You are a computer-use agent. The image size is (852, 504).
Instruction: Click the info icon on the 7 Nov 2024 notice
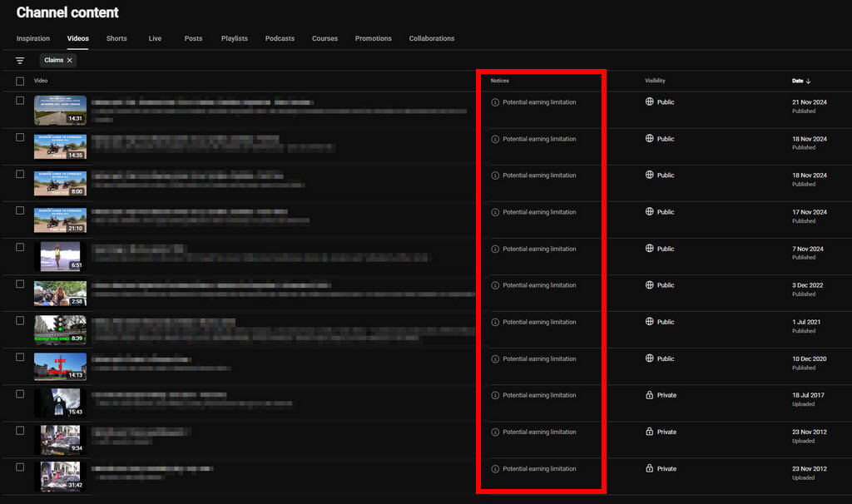point(495,249)
